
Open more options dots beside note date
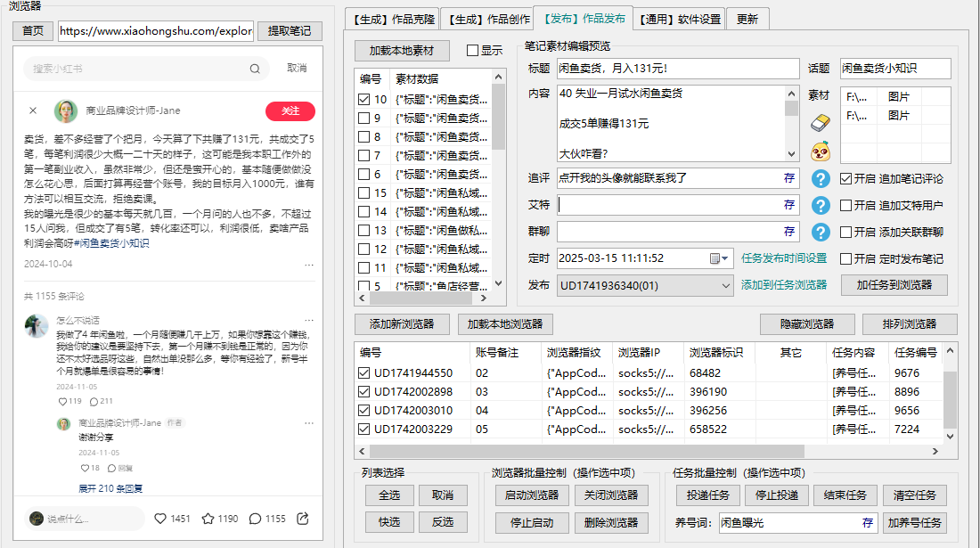(309, 265)
